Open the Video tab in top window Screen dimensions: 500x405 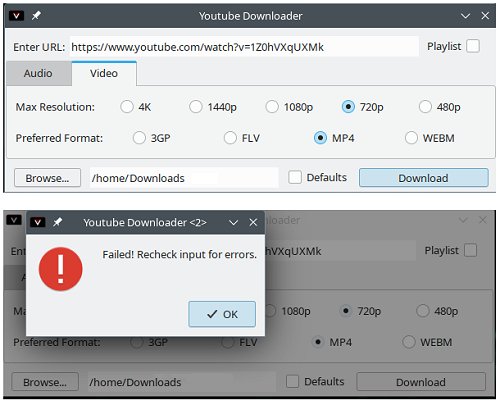(104, 73)
